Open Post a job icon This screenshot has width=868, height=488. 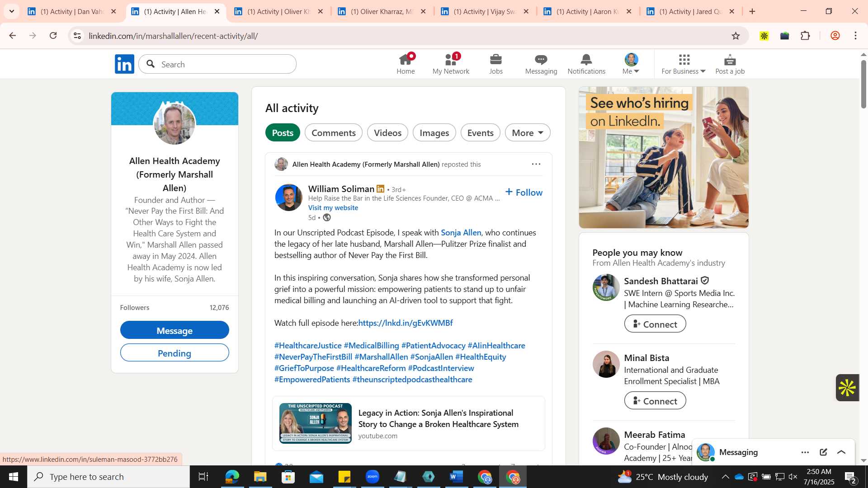(x=730, y=64)
